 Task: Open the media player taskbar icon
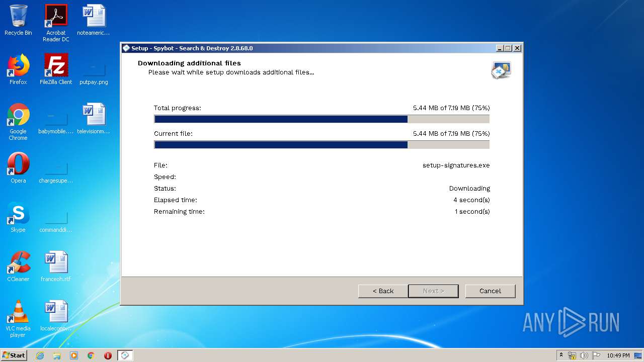tap(74, 355)
